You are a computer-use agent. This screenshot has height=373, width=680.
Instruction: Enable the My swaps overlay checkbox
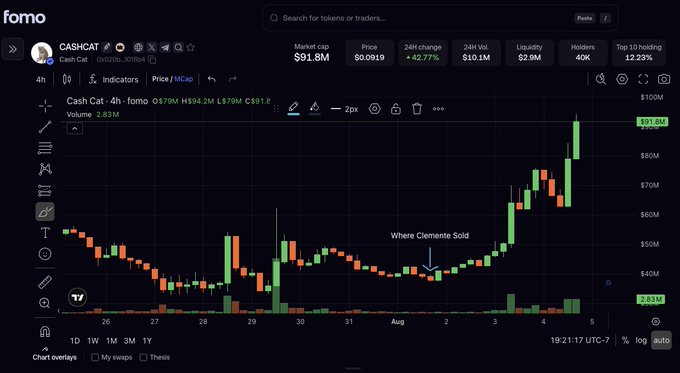click(x=95, y=357)
